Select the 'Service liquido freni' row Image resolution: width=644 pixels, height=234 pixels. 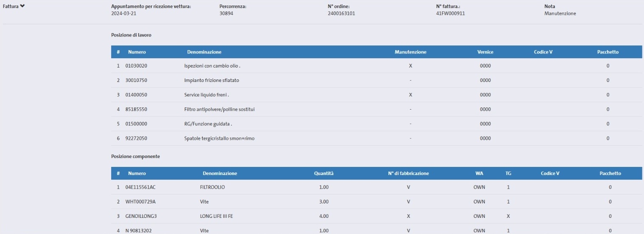(x=206, y=95)
